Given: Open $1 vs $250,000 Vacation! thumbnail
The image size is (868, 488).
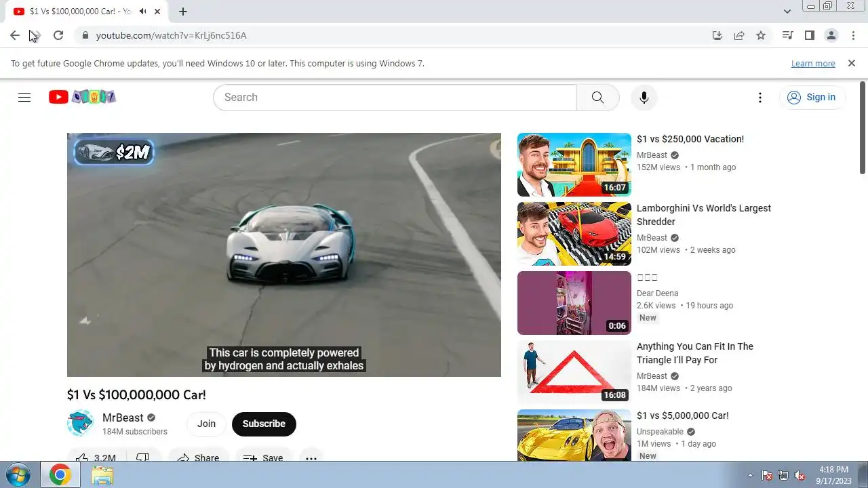Looking at the screenshot, I should (x=574, y=165).
